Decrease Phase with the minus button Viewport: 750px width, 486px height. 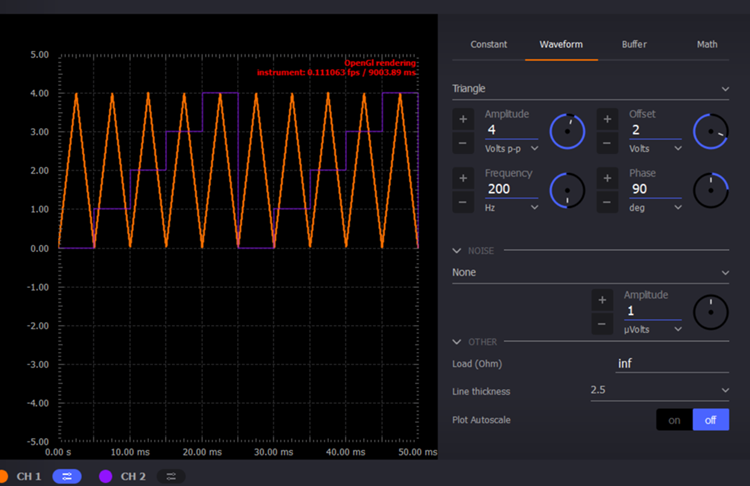tap(607, 203)
